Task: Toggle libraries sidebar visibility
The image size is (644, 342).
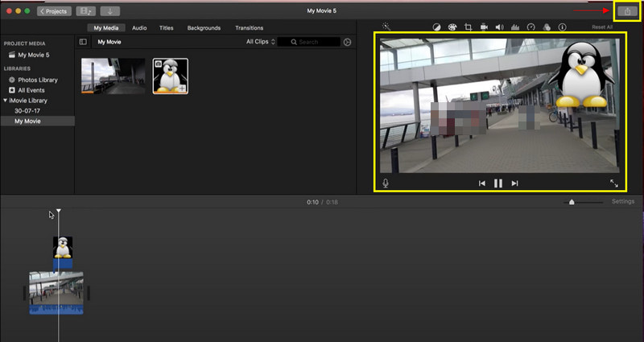Action: (83, 42)
